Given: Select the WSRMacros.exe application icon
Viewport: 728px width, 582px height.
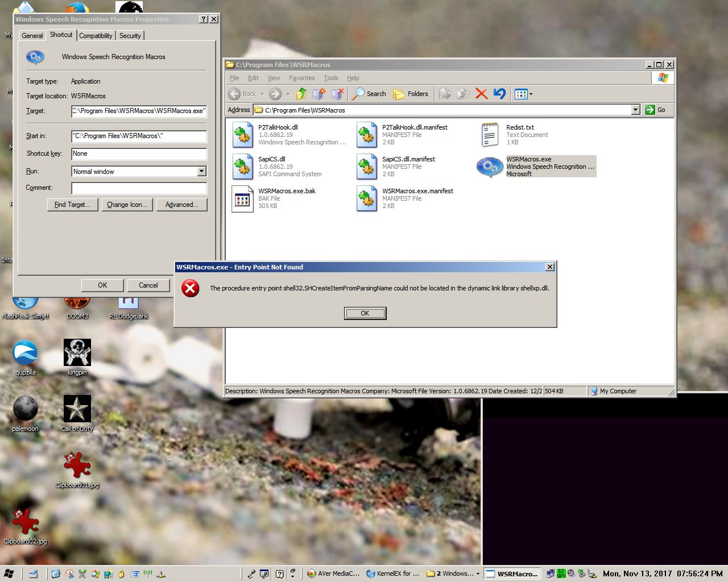Looking at the screenshot, I should (x=490, y=167).
